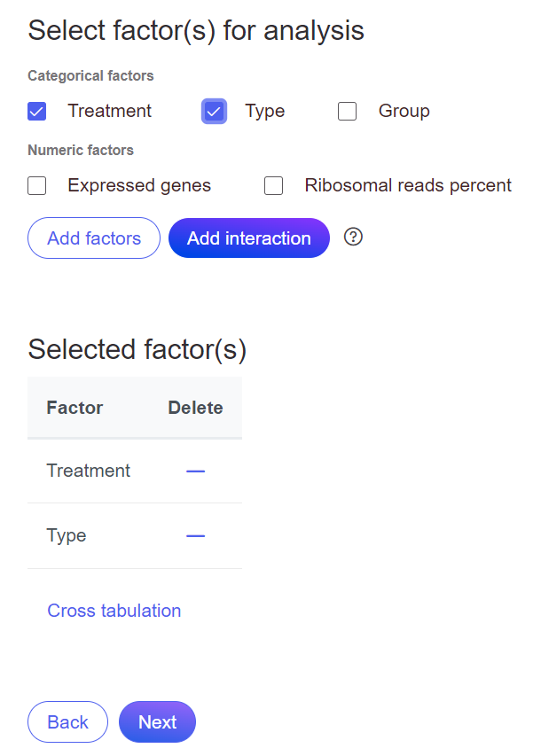Click the Selected factor(s) heading
The image size is (541, 756).
pos(137,350)
